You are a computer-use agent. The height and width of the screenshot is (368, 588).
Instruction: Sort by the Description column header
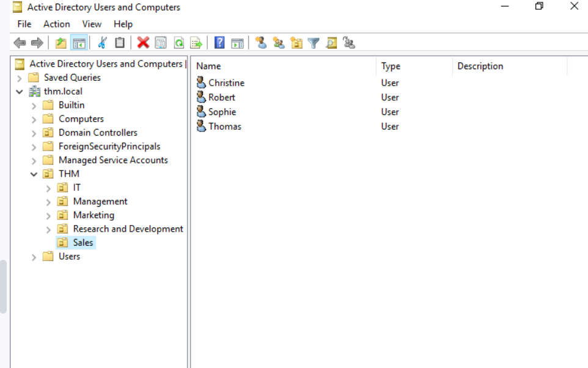(510, 66)
